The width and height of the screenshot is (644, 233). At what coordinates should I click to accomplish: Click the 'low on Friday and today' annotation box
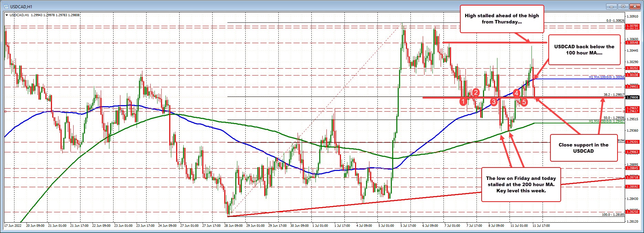tap(520, 184)
